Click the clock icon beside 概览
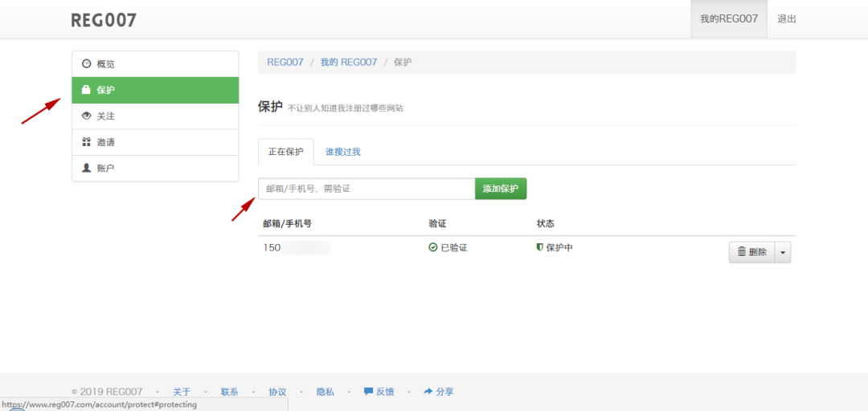Image resolution: width=868 pixels, height=411 pixels. 86,63
